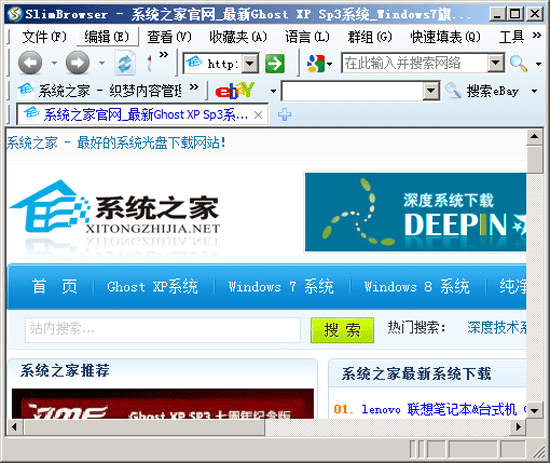Open the 快速填表(Q) menu
Image resolution: width=550 pixels, height=463 pixels.
point(445,36)
